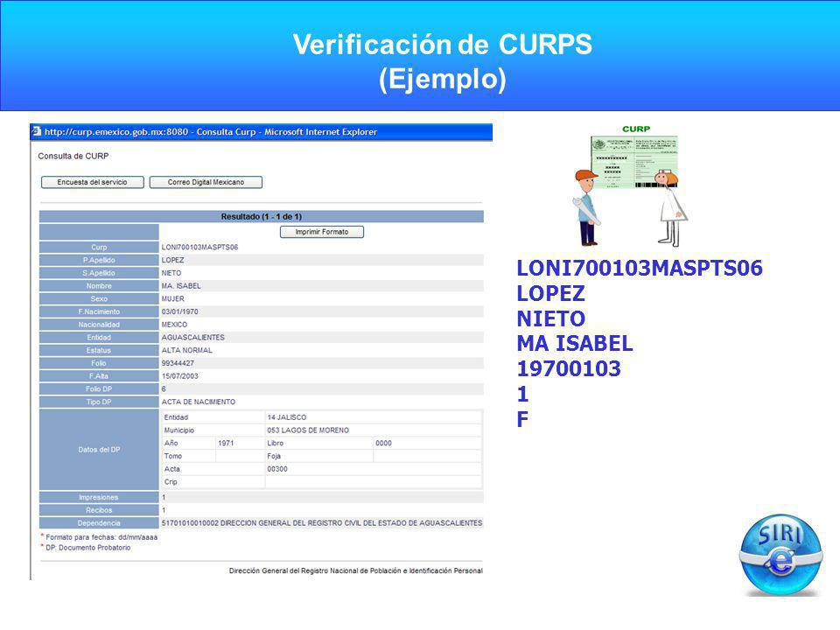840x630 pixels.
Task: Click the Verificación de CURPS slide title
Action: pos(443,61)
